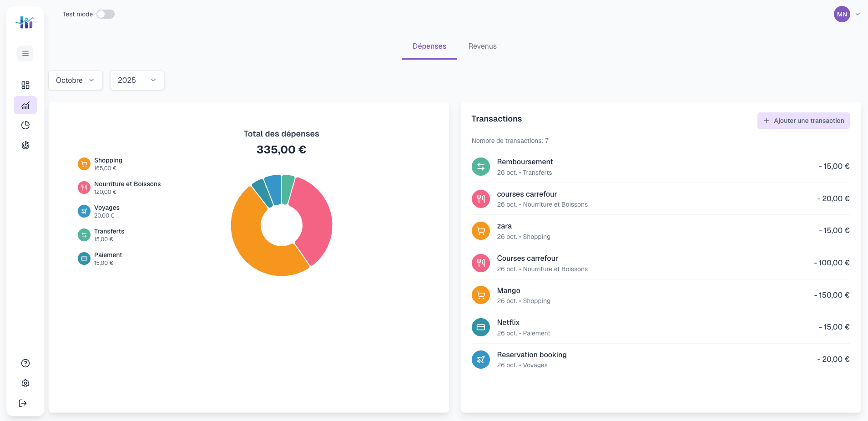Click the budget goals target icon in sidebar
The height and width of the screenshot is (421, 868).
[25, 145]
